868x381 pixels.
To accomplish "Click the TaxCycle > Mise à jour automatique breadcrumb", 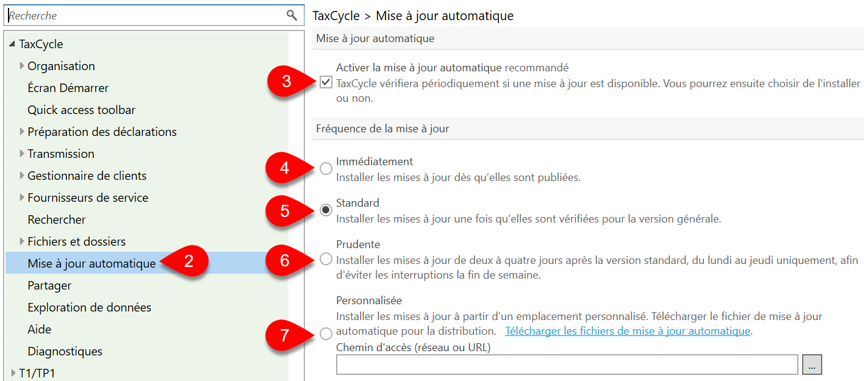I will point(413,16).
